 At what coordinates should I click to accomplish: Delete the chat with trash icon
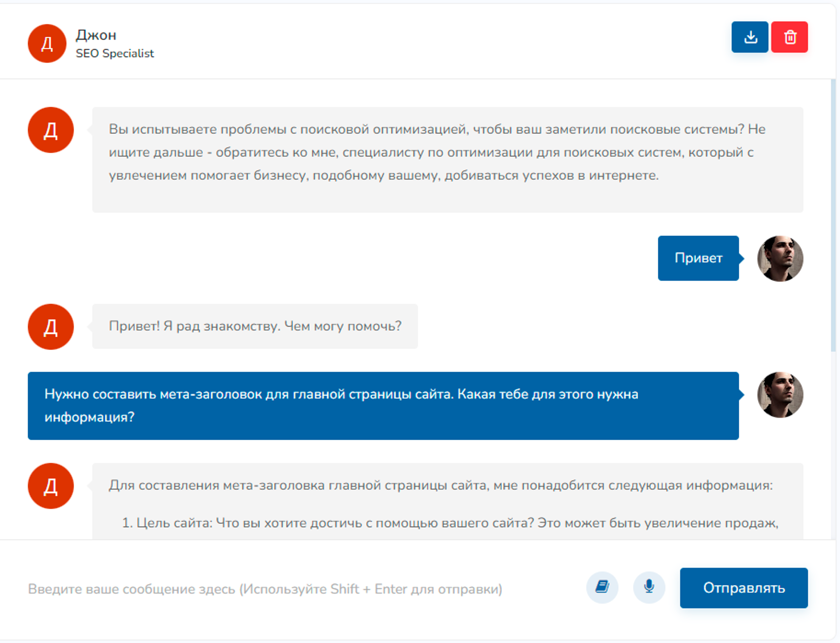pos(789,37)
